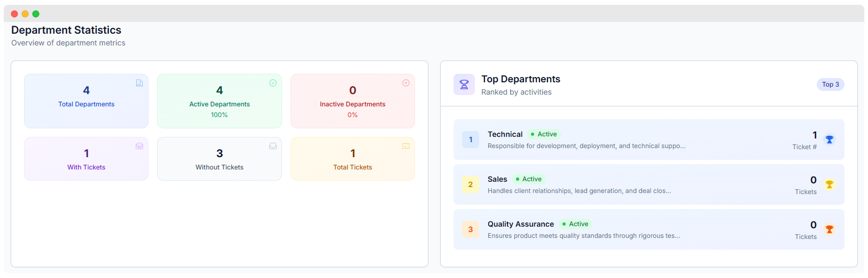Click the rank 1 number badge
868x278 pixels.
click(x=471, y=140)
